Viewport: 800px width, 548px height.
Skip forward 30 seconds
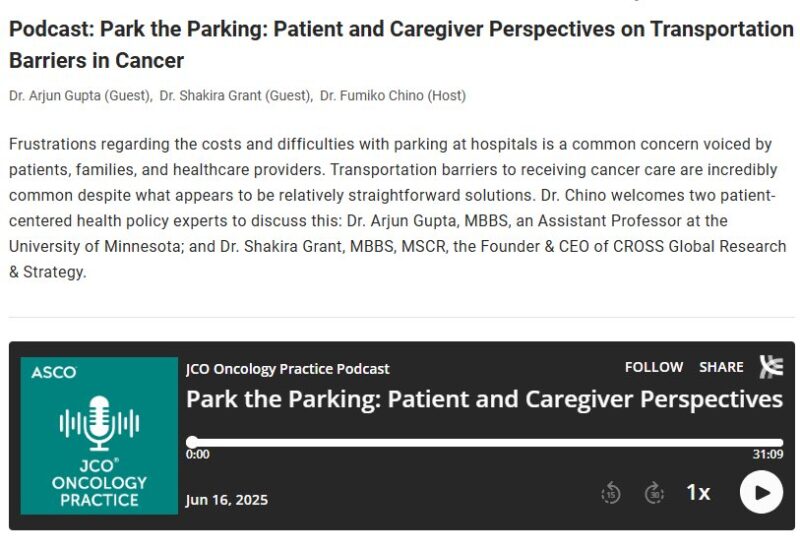[x=655, y=492]
